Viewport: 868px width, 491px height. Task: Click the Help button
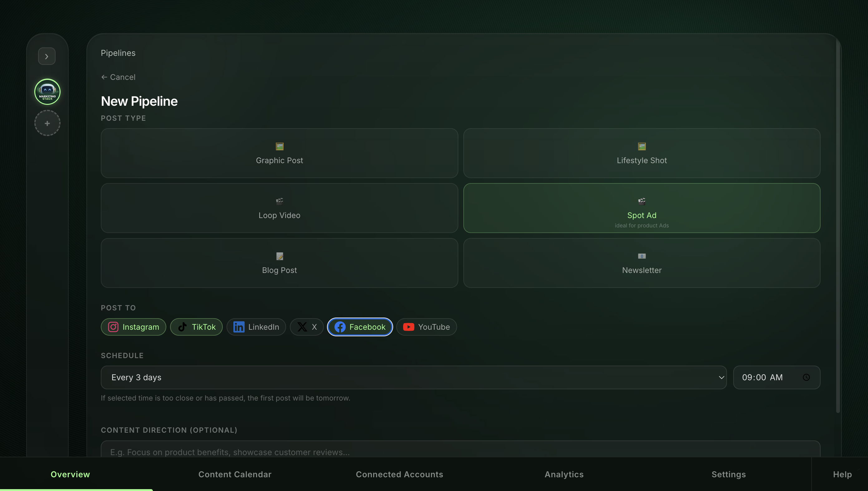(842, 474)
